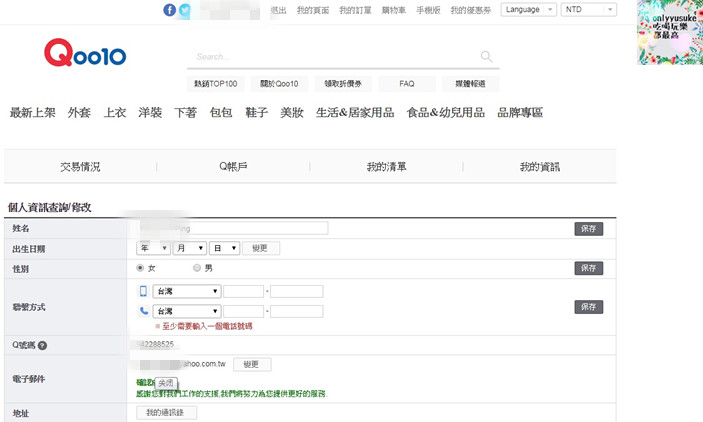Click the search magnifier icon
703x422 pixels.
pos(486,57)
